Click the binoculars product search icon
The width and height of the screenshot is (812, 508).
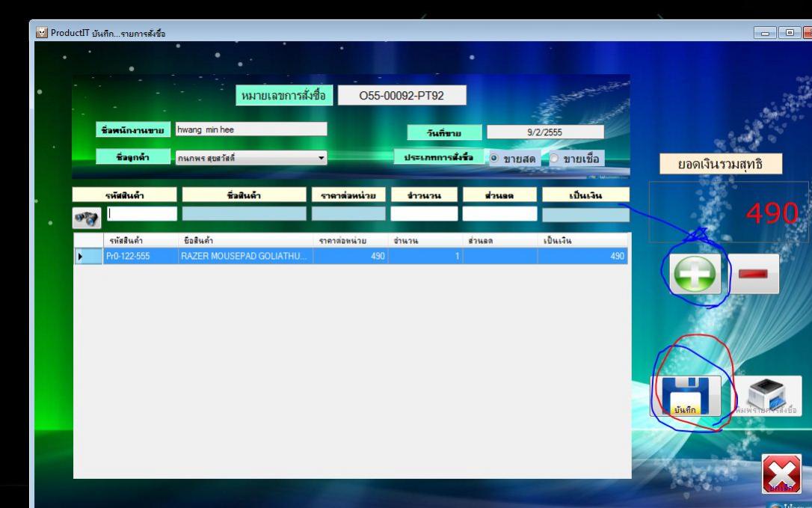[87, 218]
